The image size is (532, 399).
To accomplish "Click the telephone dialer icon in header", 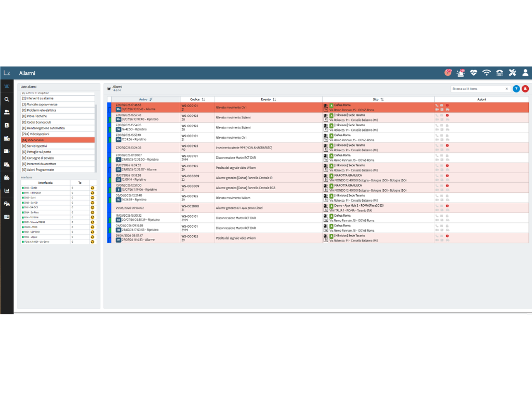I will tap(499, 73).
